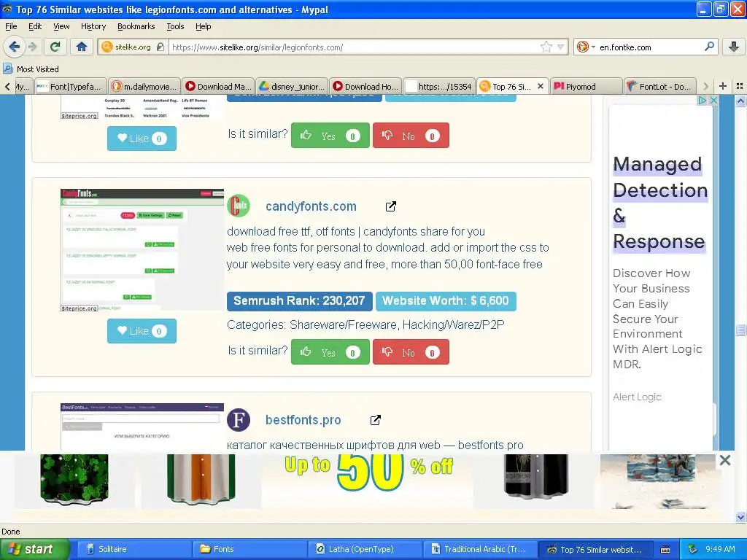
Task: Click the Alert Logic advertiser link
Action: 637,397
